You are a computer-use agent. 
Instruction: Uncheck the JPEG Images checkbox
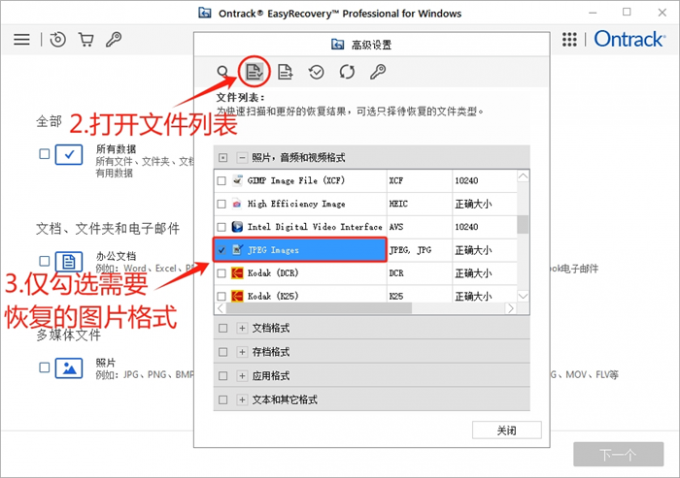click(222, 250)
